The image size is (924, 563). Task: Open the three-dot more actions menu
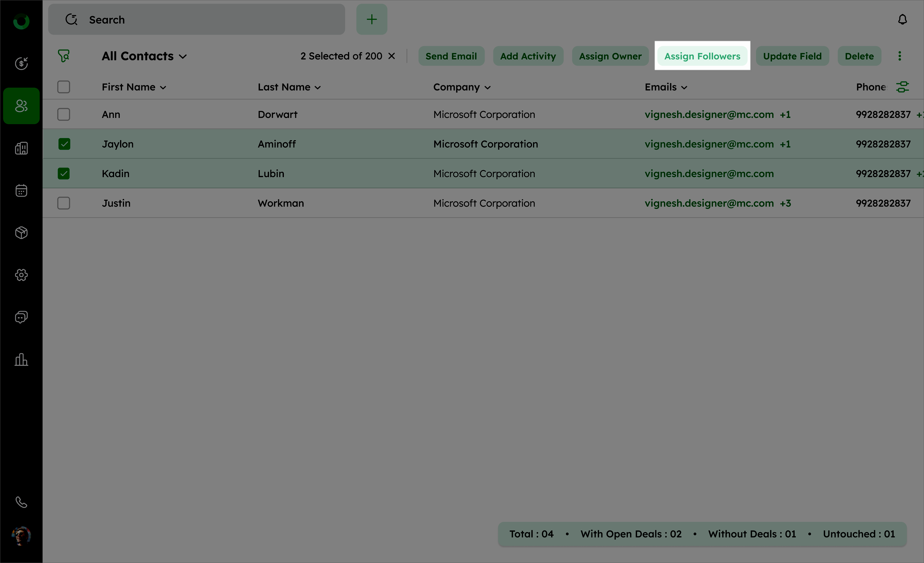[x=899, y=56]
